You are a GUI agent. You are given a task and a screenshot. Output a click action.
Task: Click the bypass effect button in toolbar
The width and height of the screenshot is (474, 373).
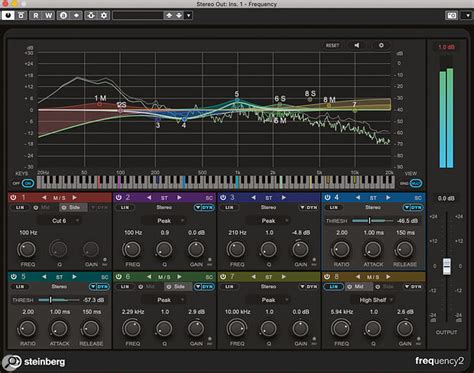21,15
